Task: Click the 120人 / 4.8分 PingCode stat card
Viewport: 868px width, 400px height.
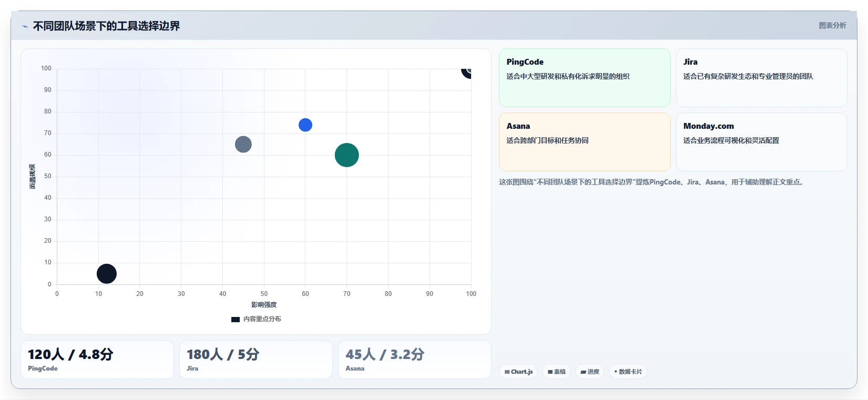Action: (x=97, y=360)
